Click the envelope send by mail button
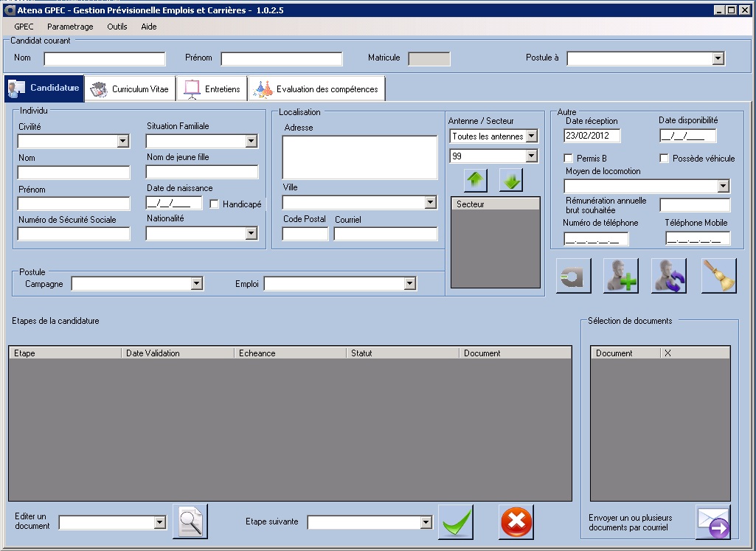756x551 pixels. pos(713,521)
